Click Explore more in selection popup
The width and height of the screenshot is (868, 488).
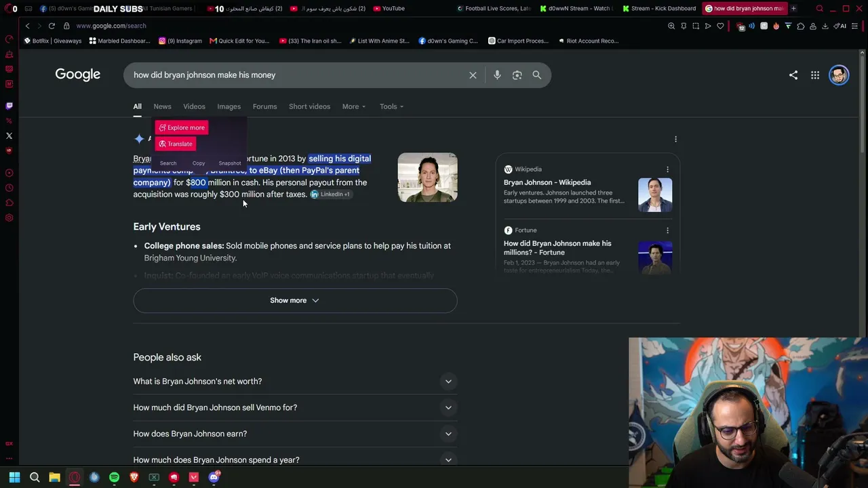[x=182, y=127]
